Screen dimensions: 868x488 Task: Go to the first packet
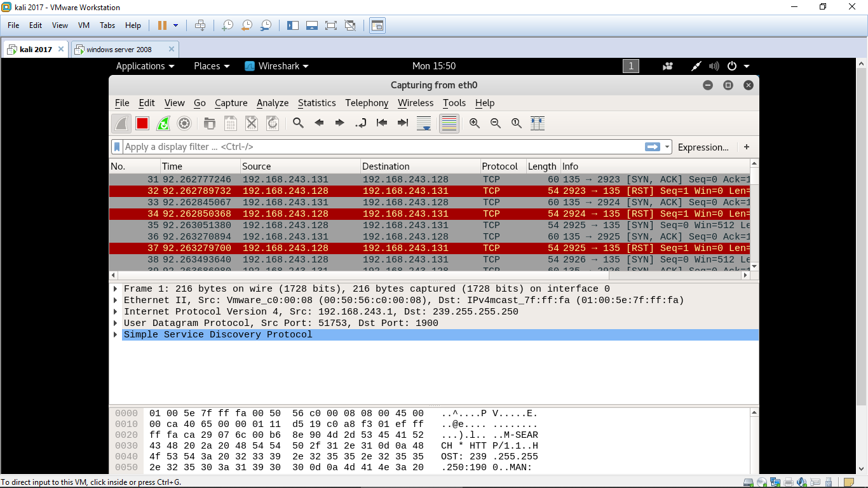click(x=382, y=123)
